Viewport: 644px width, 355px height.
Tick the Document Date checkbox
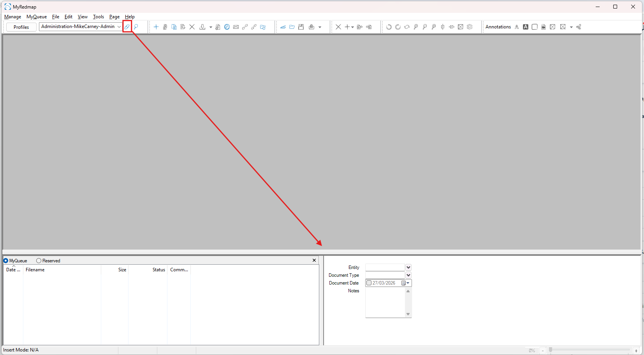click(369, 283)
